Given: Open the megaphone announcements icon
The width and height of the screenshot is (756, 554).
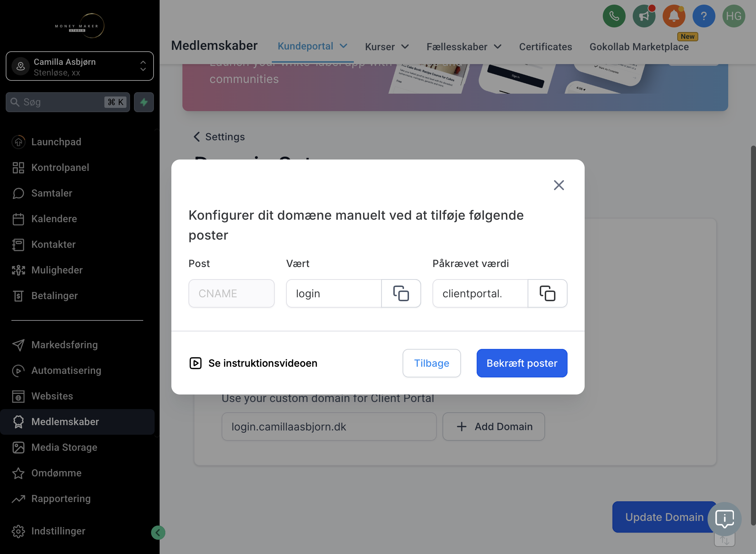Looking at the screenshot, I should (x=644, y=16).
